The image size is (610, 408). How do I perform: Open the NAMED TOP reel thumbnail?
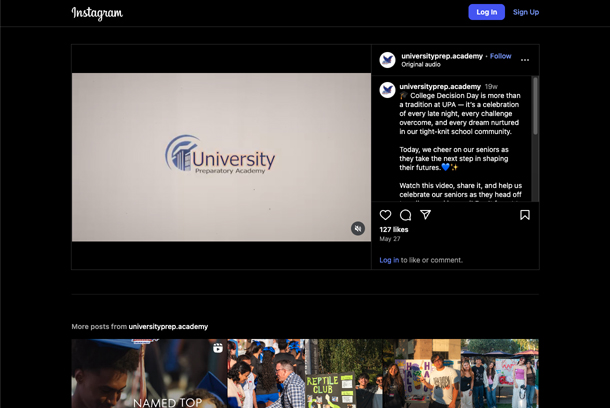149,373
